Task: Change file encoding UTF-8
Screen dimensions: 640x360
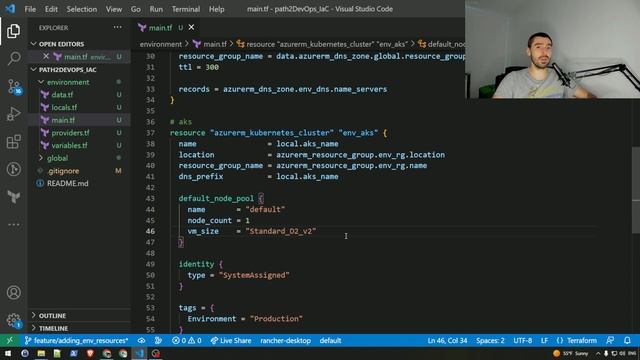Action: coord(522,340)
